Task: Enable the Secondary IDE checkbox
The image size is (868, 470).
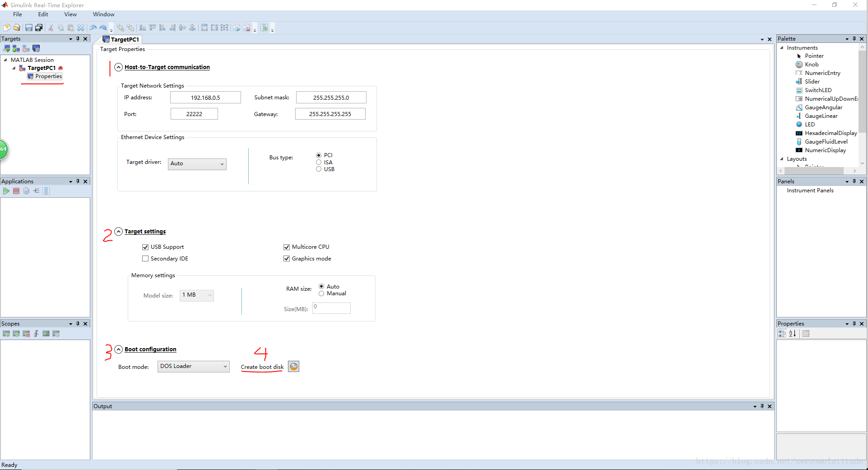Action: coord(145,259)
